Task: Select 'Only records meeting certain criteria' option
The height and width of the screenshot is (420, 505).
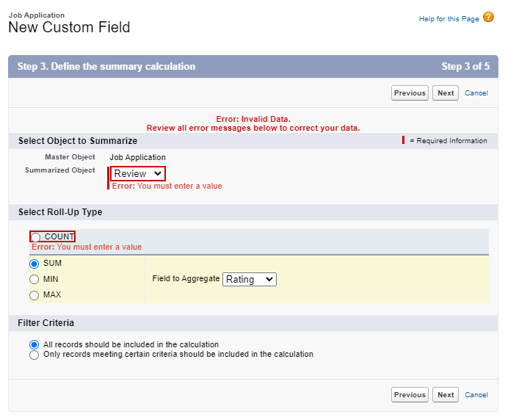Action: (x=34, y=355)
